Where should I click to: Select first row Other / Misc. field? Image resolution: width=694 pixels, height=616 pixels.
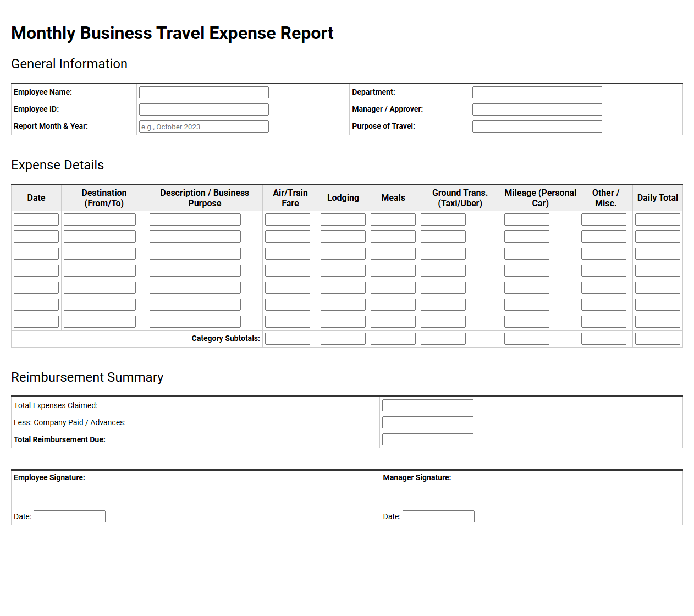tap(604, 219)
